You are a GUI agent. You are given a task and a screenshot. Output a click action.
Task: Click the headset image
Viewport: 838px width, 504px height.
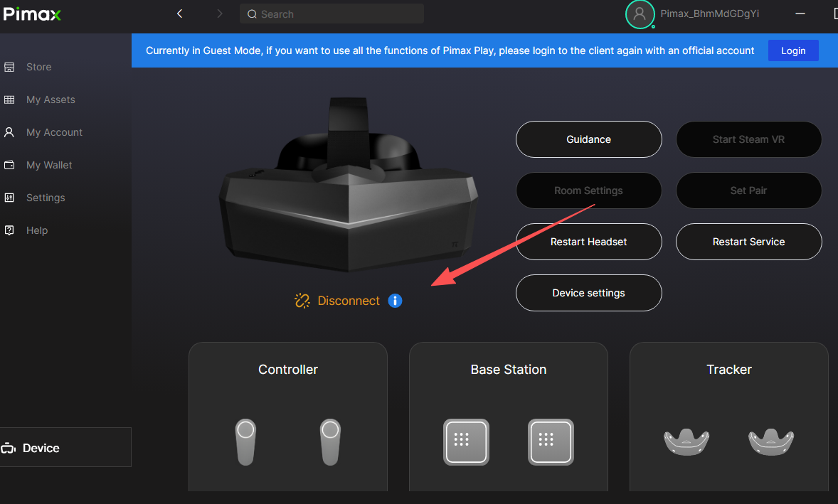pyautogui.click(x=349, y=185)
